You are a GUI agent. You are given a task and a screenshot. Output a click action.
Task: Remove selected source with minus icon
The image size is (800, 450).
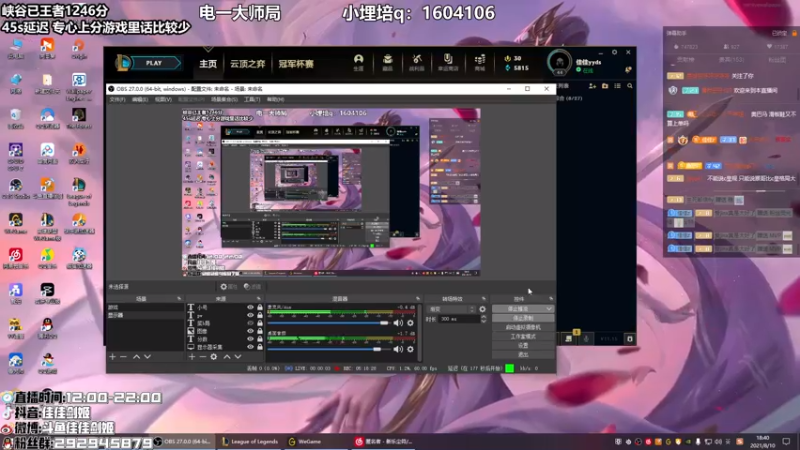coord(203,357)
